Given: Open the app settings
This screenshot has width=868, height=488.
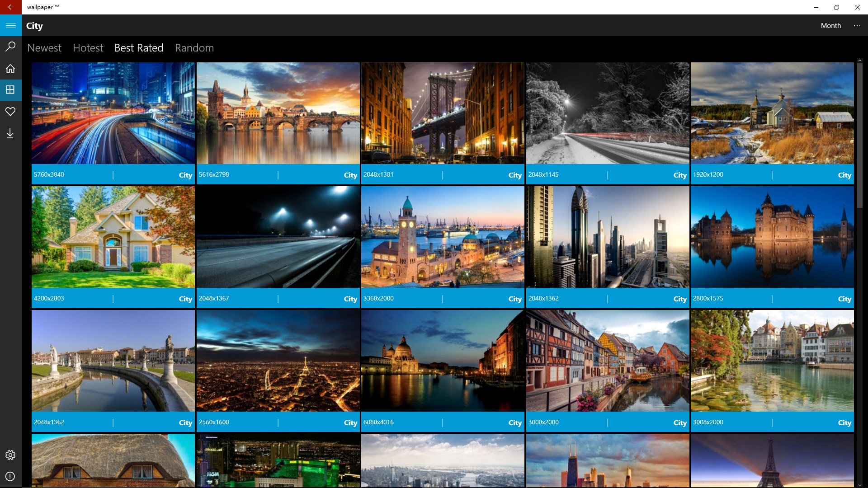Looking at the screenshot, I should [x=10, y=455].
